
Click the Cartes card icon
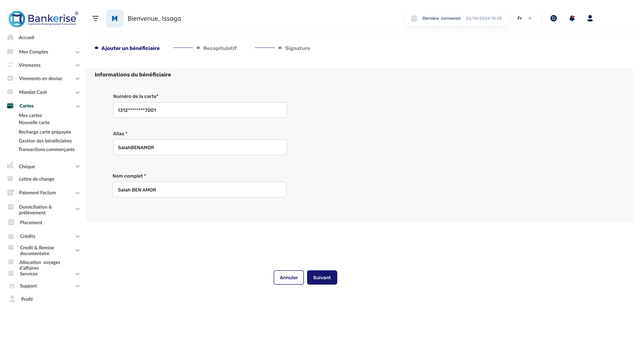click(x=10, y=106)
